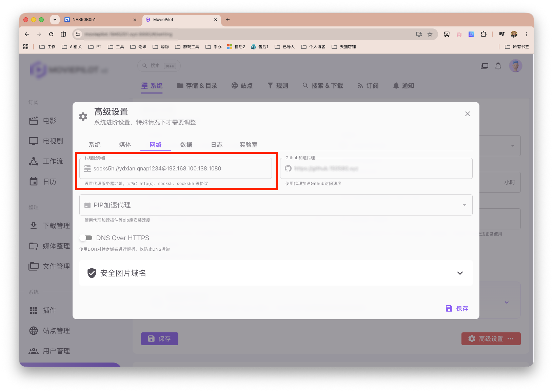This screenshot has height=392, width=553.
Task: Open the 个人博客 bookmarks folder
Action: pos(313,47)
